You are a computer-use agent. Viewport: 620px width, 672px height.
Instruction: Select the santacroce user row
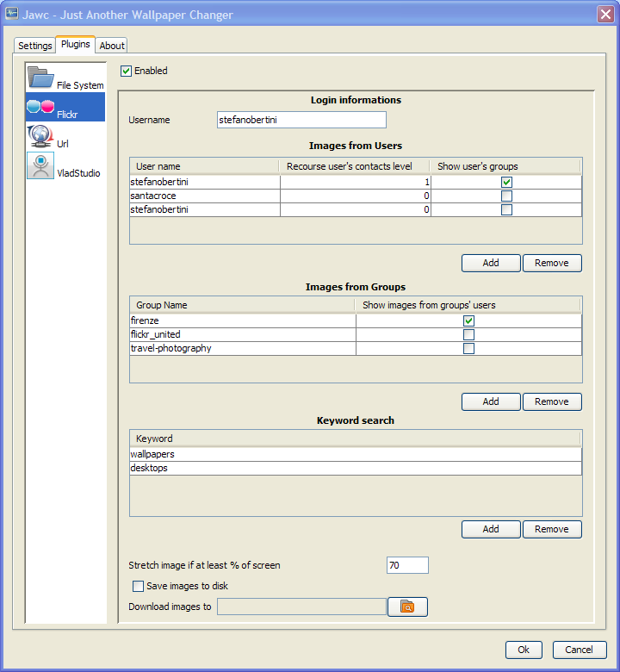click(x=356, y=196)
